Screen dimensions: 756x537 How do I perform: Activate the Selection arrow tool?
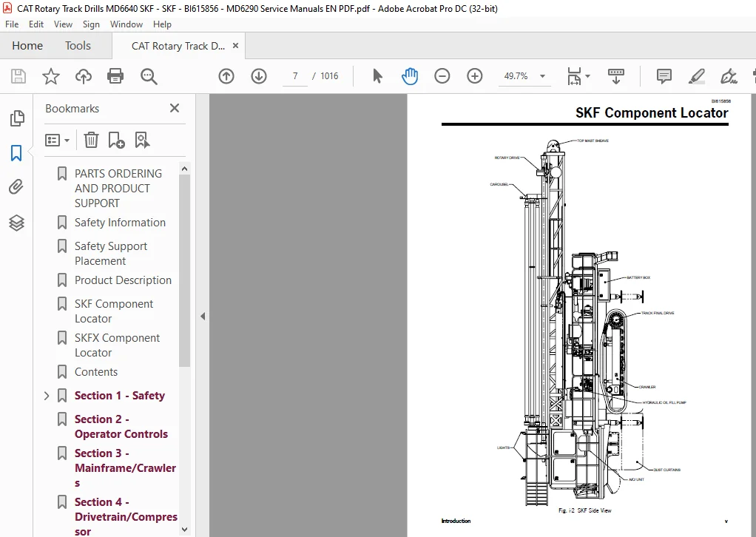377,76
